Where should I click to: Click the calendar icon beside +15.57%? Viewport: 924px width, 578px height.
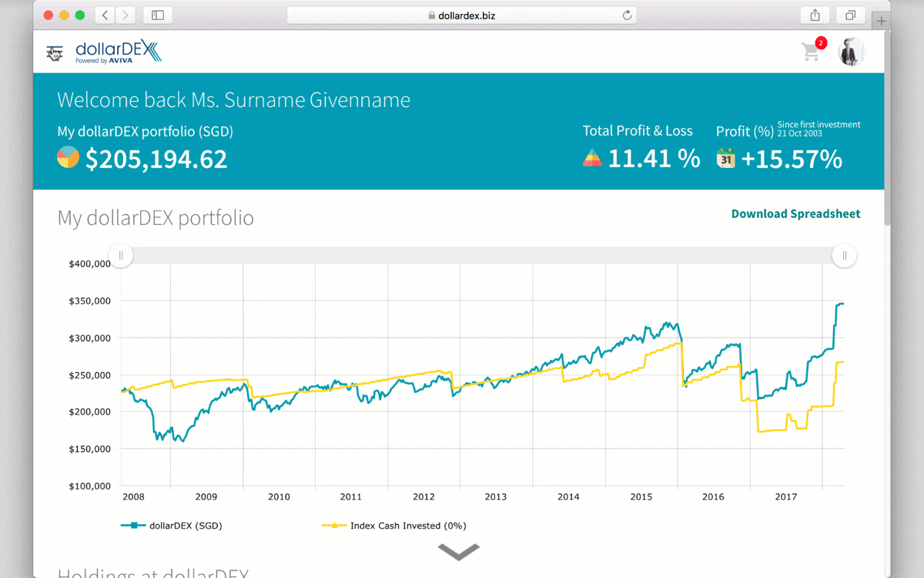[726, 159]
